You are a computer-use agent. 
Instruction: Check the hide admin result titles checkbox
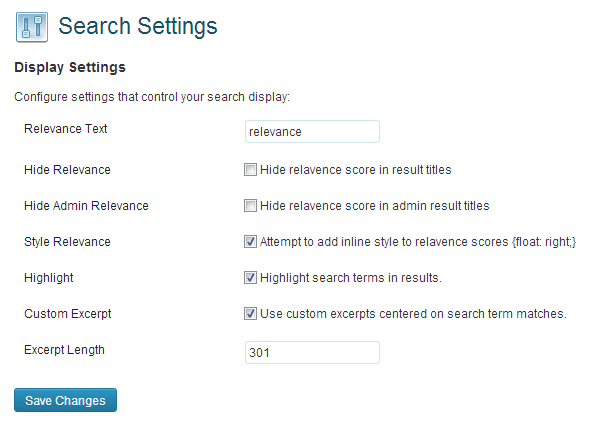(x=251, y=206)
